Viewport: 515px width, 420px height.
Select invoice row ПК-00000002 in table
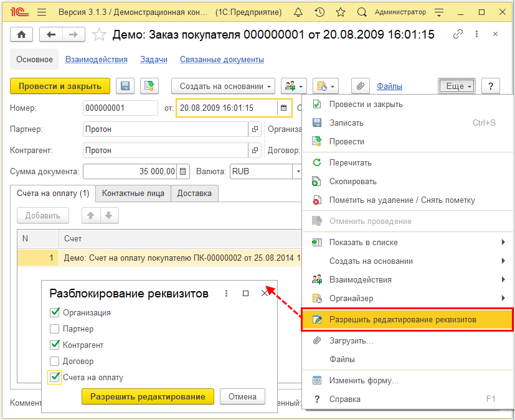point(159,258)
